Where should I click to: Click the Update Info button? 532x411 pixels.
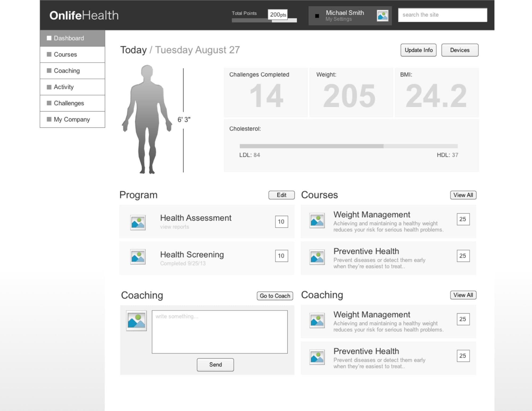point(418,50)
